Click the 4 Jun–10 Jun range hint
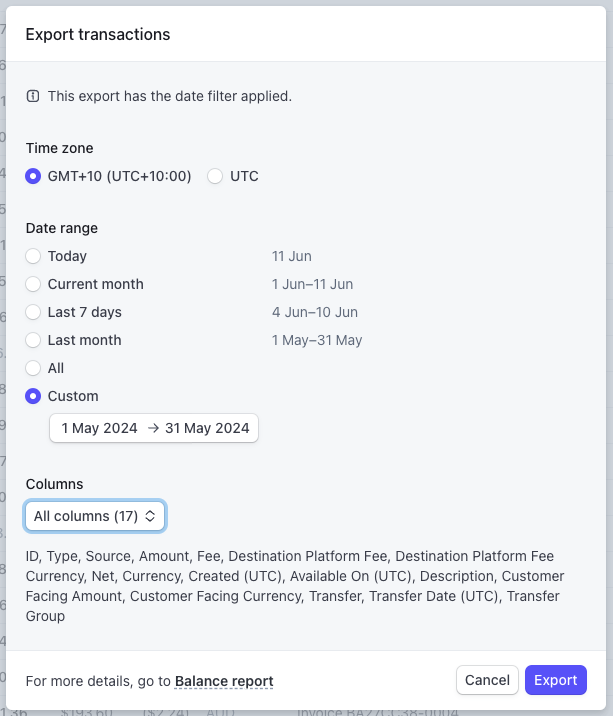 pyautogui.click(x=315, y=312)
